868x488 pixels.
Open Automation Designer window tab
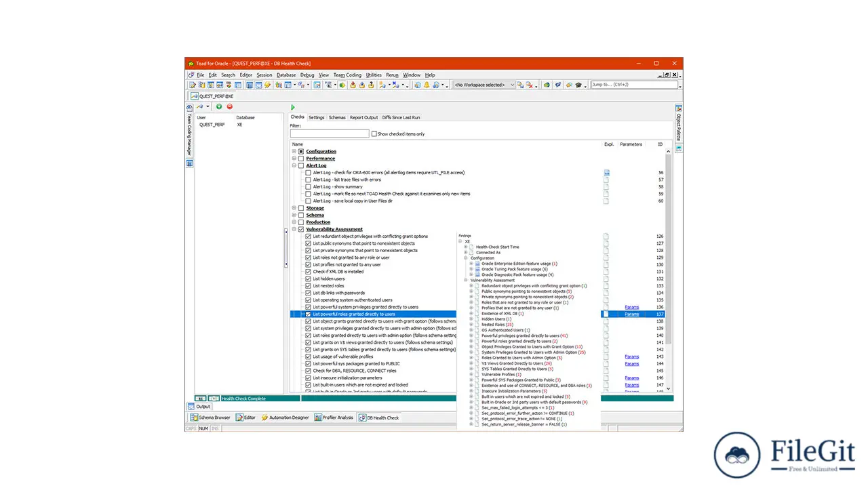(x=285, y=418)
